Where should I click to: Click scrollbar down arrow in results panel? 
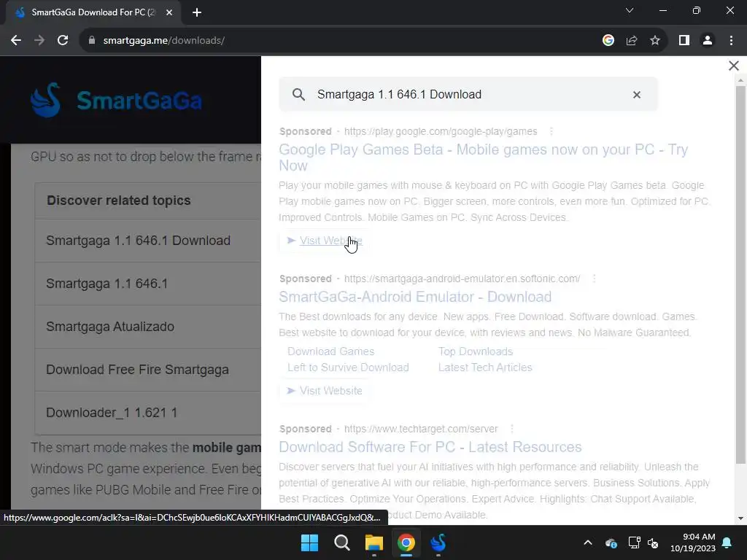(740, 518)
